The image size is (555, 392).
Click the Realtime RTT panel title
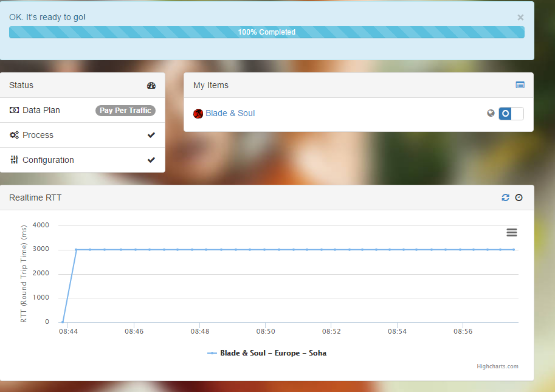(x=35, y=198)
